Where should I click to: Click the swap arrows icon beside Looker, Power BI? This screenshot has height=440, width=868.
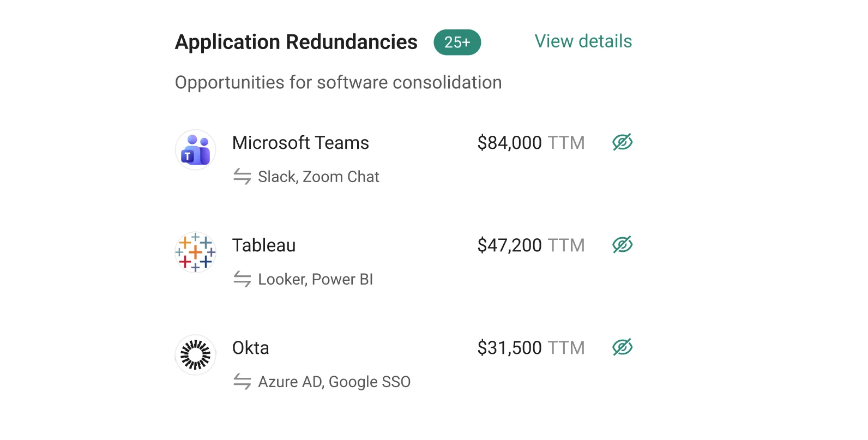[x=242, y=279]
